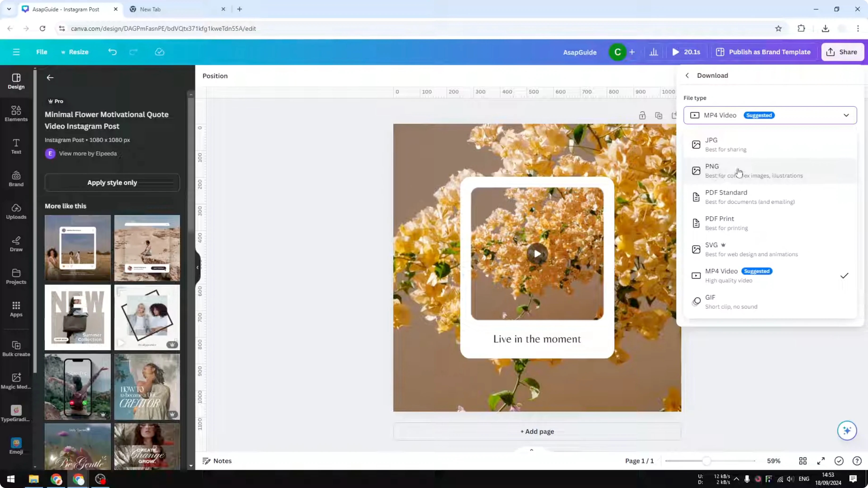This screenshot has height=488, width=868.
Task: Play the 20.1s preview
Action: [686, 52]
